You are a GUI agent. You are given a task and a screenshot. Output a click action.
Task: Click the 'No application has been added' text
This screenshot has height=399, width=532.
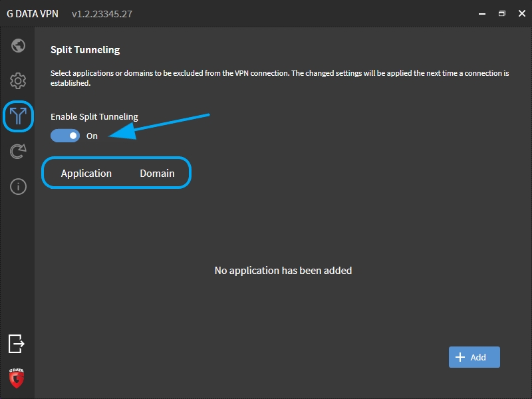pos(283,271)
